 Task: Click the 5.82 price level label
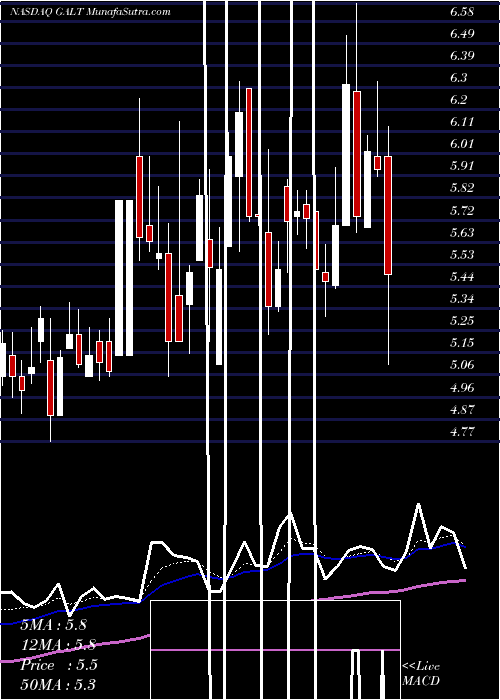coord(462,188)
